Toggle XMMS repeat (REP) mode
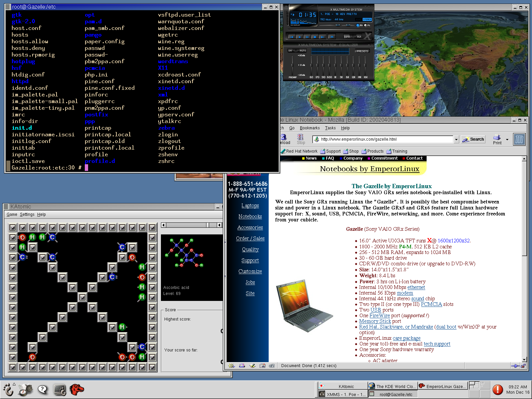The width and height of the screenshot is (532, 399). 357,37
